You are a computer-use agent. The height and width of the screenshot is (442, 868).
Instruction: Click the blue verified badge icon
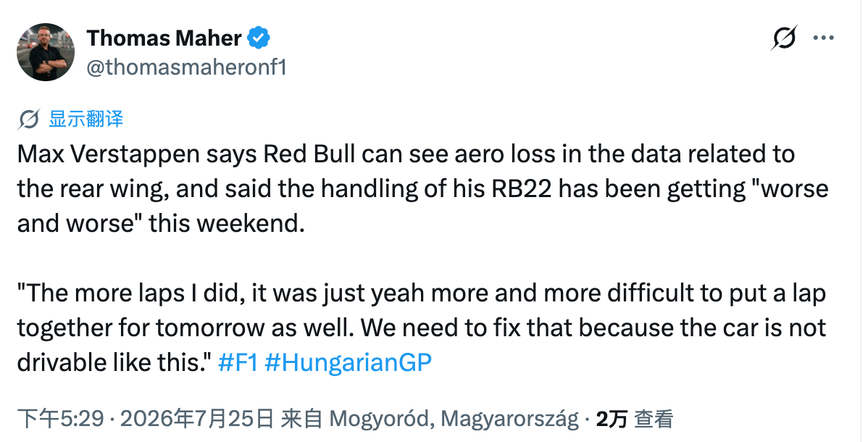pyautogui.click(x=258, y=38)
